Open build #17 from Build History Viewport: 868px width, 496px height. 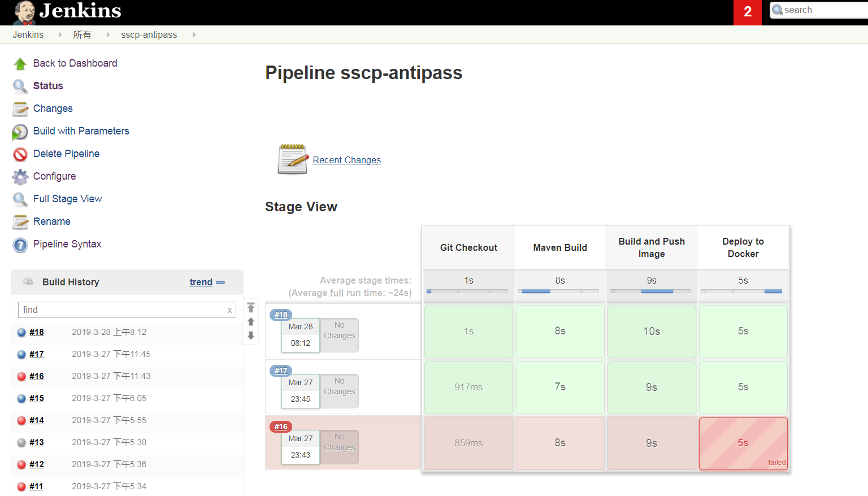click(37, 354)
